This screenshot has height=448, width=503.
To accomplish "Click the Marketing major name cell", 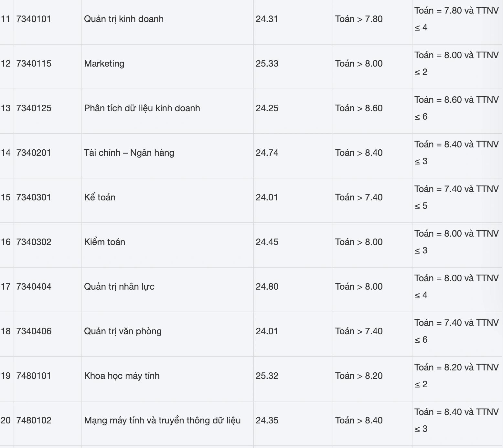I will point(104,64).
